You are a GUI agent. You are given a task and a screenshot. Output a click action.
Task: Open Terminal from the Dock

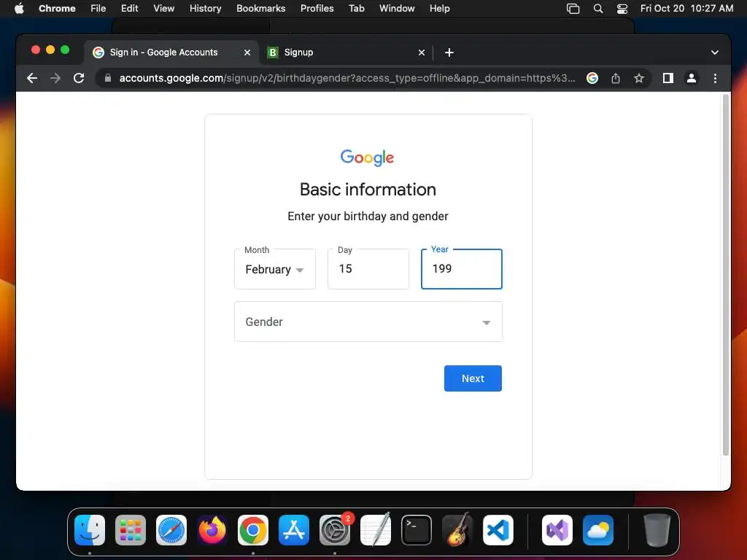click(x=417, y=530)
